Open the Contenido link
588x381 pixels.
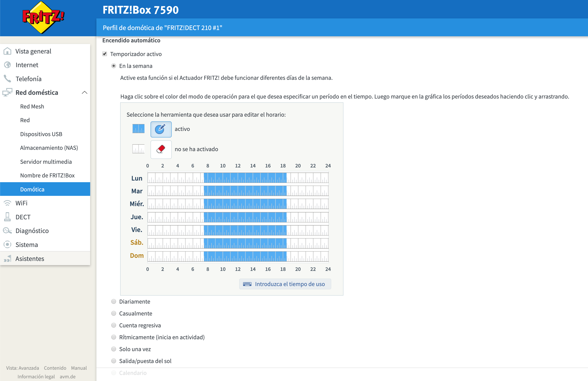click(x=55, y=368)
